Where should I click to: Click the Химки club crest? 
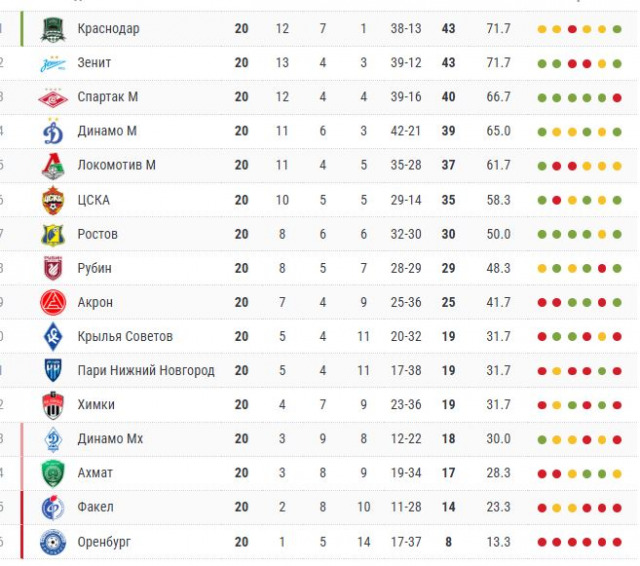pyautogui.click(x=53, y=405)
